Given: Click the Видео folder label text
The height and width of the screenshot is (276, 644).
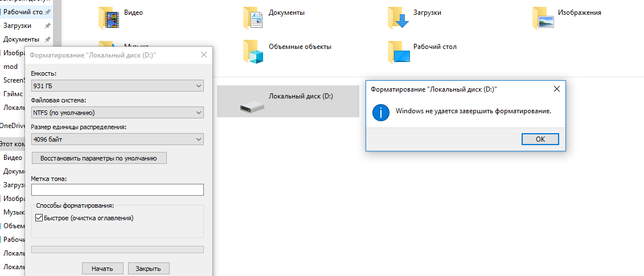Looking at the screenshot, I should (x=133, y=13).
